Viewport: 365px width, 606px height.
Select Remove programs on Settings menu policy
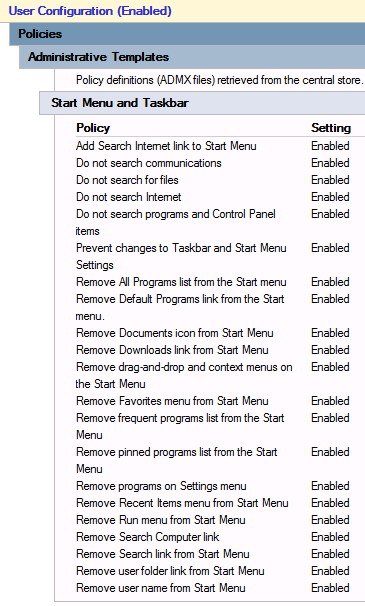pos(161,486)
